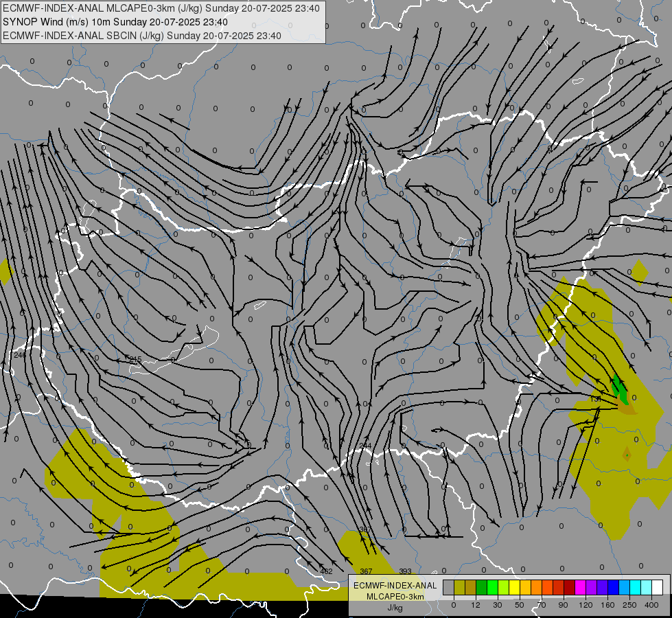Click the legend tick label 12
Screen dimensions: 672x618
(475, 605)
